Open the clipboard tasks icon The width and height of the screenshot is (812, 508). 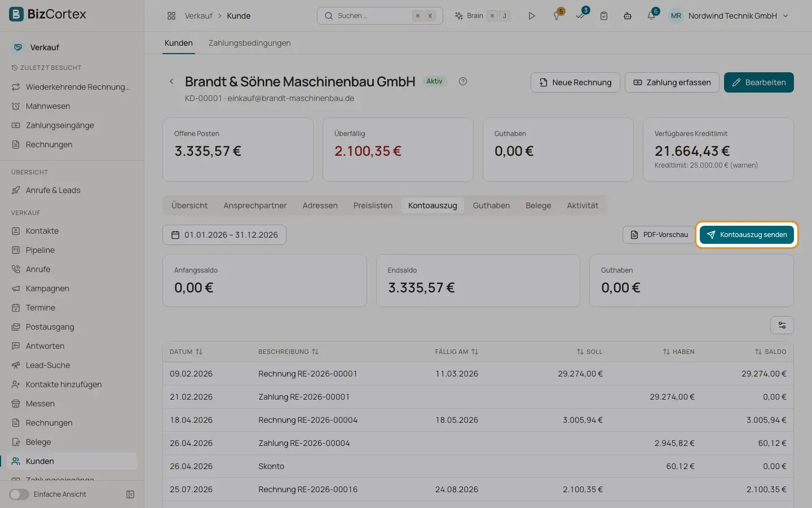(604, 16)
